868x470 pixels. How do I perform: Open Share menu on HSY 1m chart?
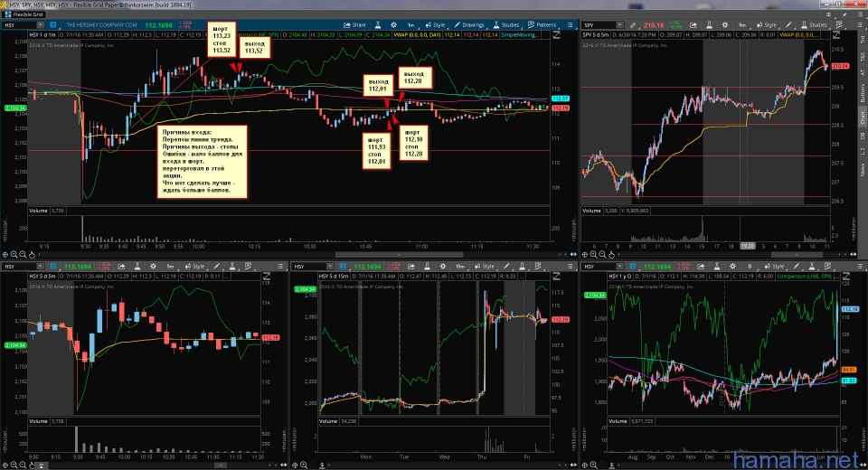pyautogui.click(x=354, y=25)
